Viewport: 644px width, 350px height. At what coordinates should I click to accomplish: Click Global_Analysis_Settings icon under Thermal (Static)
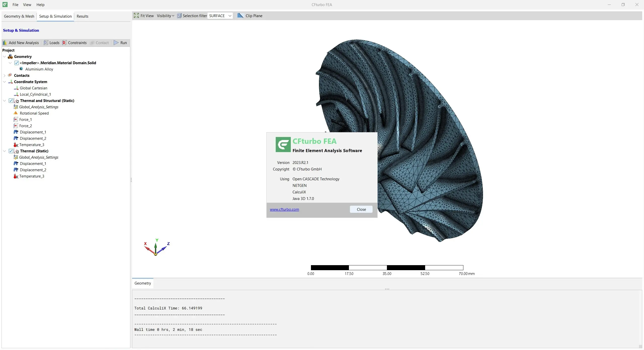pyautogui.click(x=16, y=157)
